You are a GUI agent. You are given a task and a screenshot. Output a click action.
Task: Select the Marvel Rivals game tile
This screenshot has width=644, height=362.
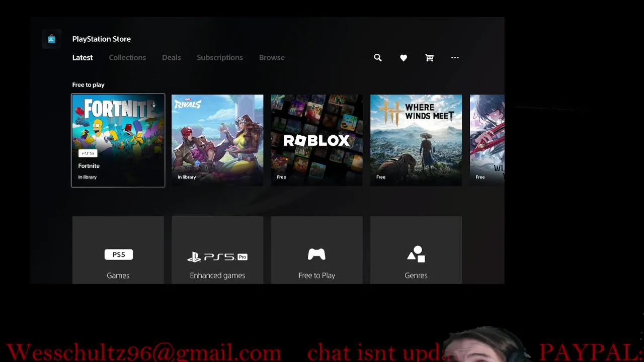pos(217,140)
